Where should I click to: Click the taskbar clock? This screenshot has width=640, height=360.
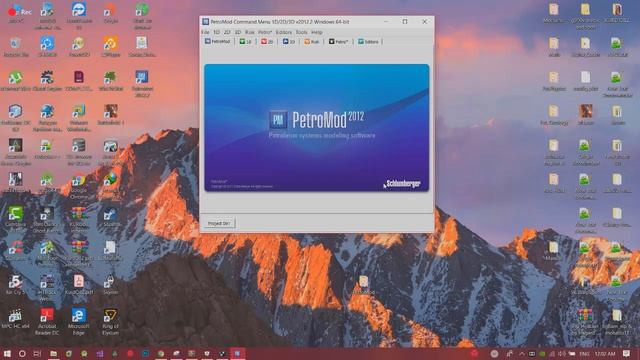[605, 353]
